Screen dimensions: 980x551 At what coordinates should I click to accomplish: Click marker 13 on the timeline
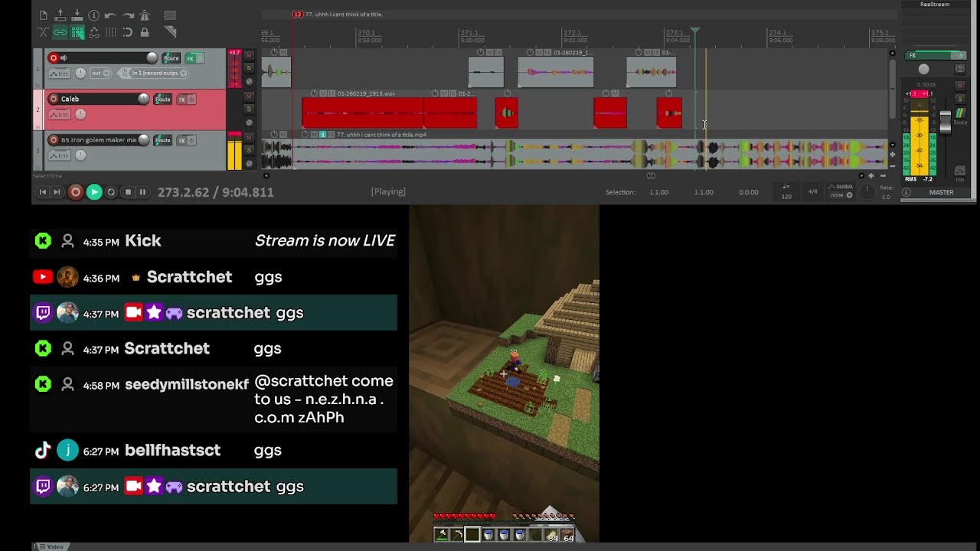click(x=298, y=15)
